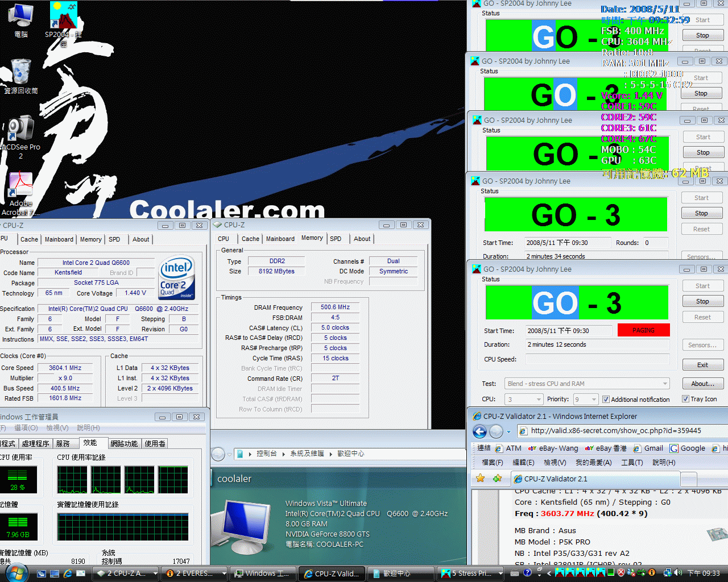
Task: Open the Test dropdown showing Blend stress
Action: 587,384
